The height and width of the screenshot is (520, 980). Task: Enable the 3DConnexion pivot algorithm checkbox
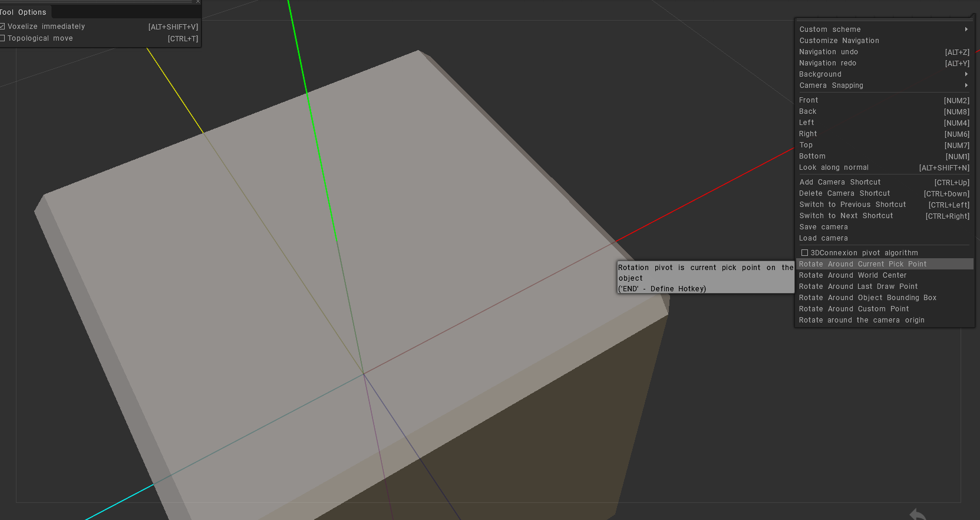tap(804, 253)
